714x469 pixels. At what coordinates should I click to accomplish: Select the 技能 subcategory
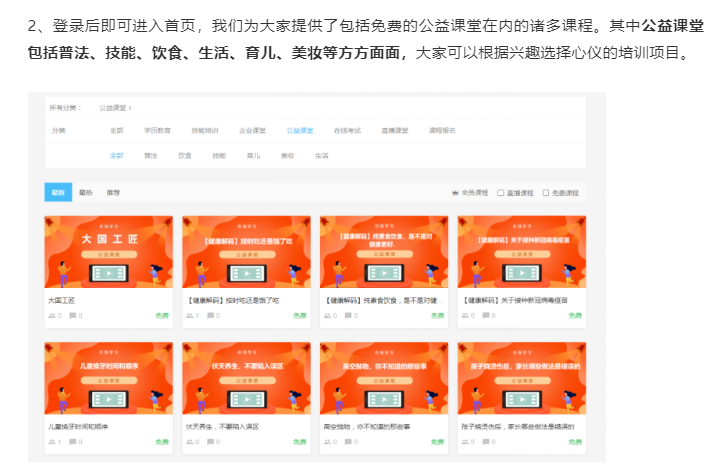pyautogui.click(x=219, y=156)
